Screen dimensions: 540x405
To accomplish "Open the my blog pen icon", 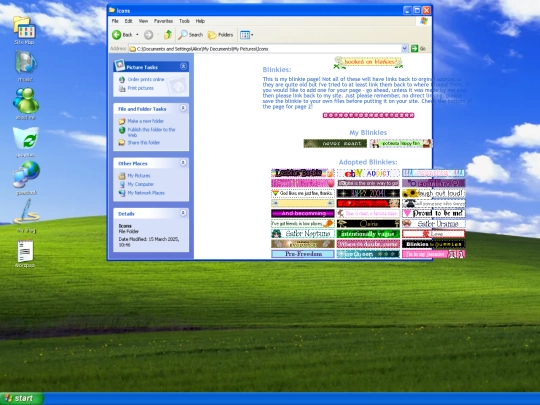I will 26,216.
